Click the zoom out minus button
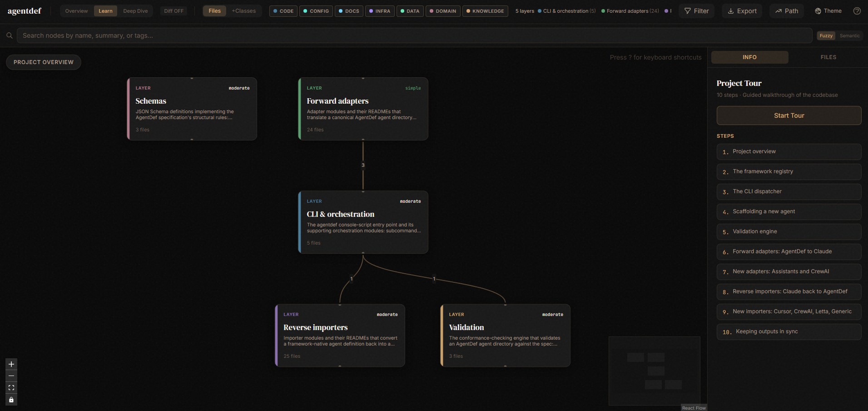The image size is (868, 411). point(11,376)
